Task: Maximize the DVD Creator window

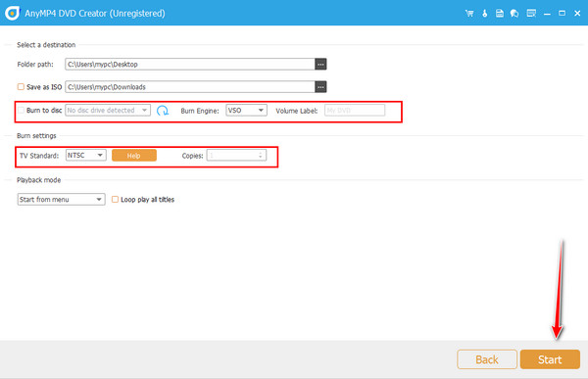Action: coord(562,14)
